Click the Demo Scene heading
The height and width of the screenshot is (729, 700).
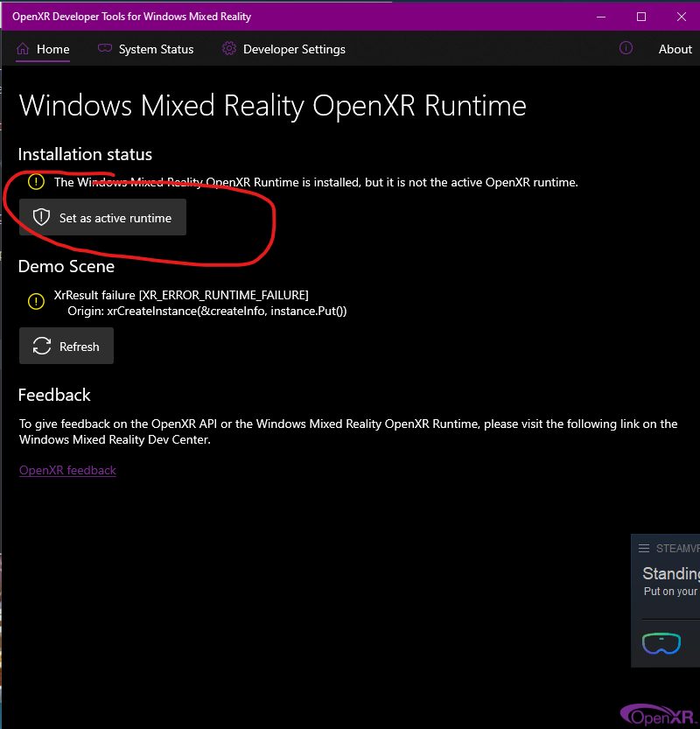pos(66,266)
